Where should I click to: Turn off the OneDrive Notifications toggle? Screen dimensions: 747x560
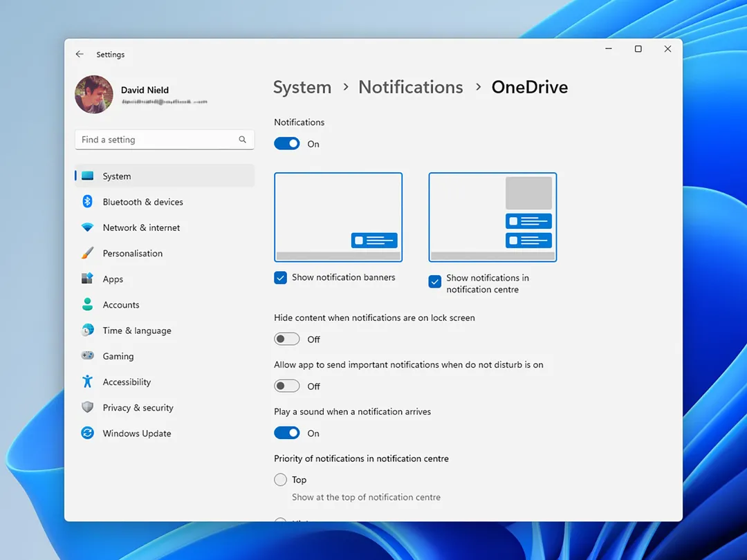(x=287, y=144)
